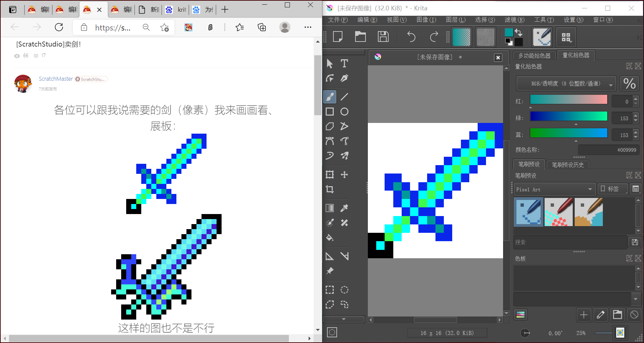Image resolution: width=644 pixels, height=343 pixels.
Task: Open the 图层 menu
Action: click(456, 20)
